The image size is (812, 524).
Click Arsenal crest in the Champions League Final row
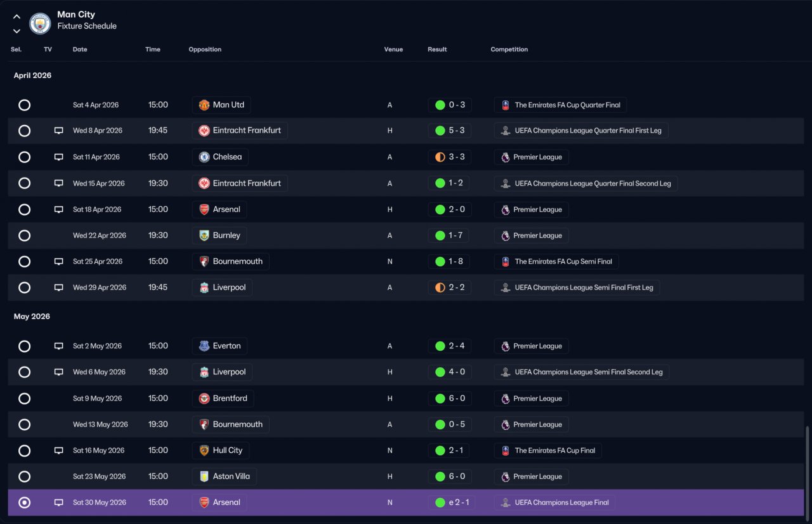(204, 502)
